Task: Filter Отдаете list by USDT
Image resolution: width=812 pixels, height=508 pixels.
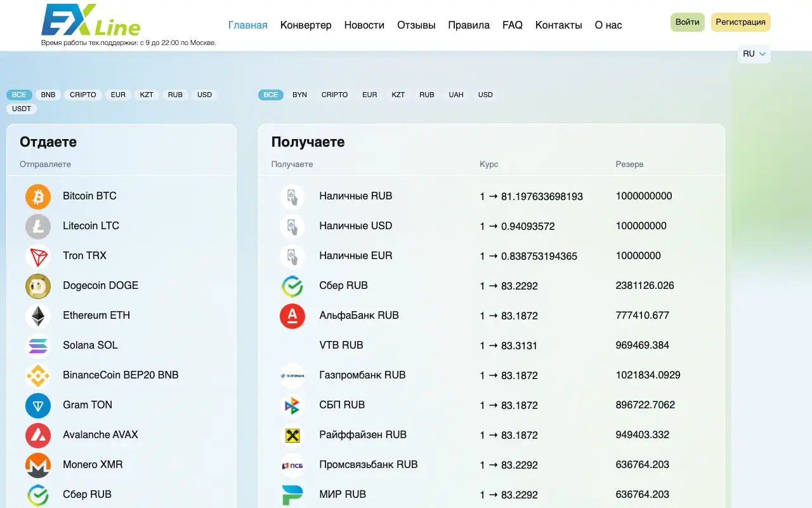Action: click(x=22, y=109)
